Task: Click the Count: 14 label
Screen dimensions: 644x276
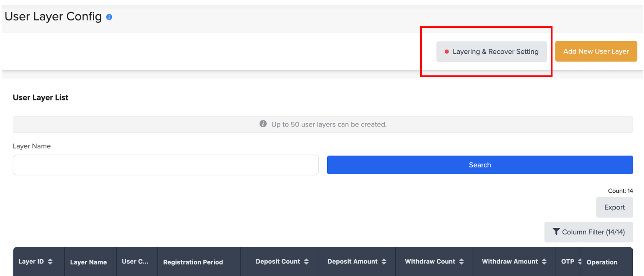Action: (620, 191)
